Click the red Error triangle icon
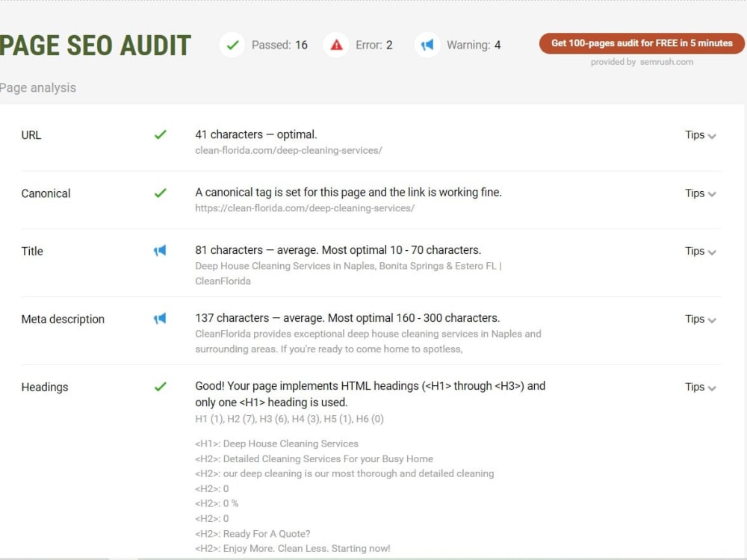Image resolution: width=747 pixels, height=560 pixels. (x=336, y=46)
